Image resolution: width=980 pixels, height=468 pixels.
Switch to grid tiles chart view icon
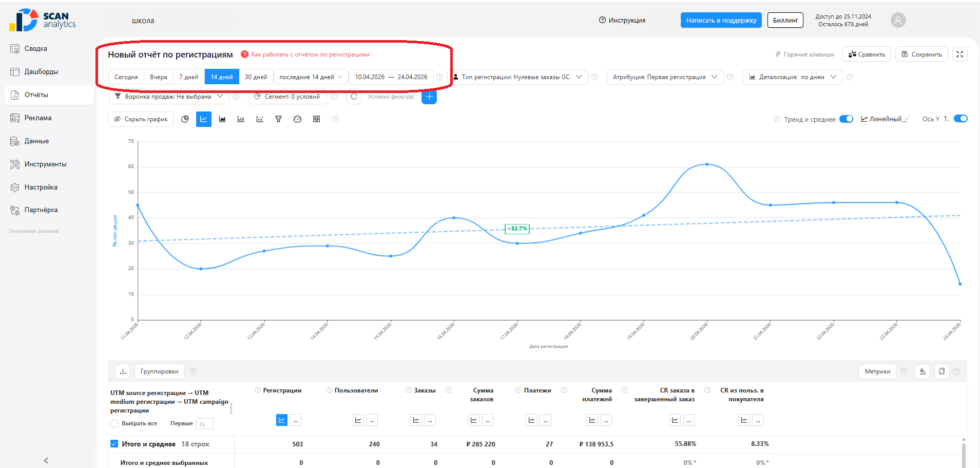tap(316, 119)
